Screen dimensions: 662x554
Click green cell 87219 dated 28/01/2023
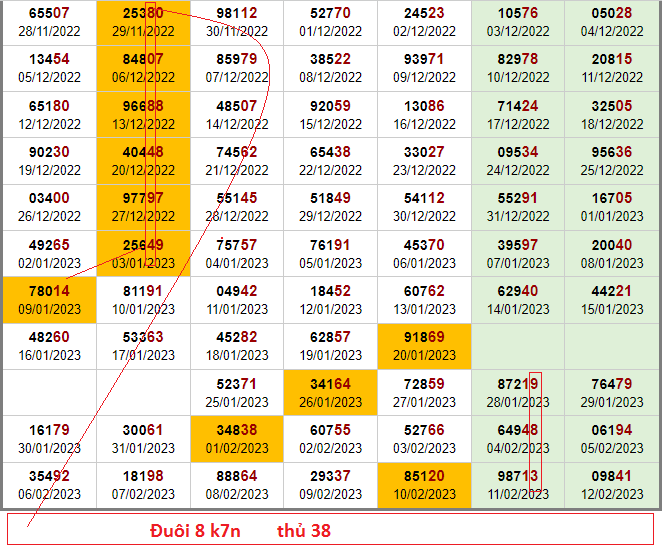(517, 393)
